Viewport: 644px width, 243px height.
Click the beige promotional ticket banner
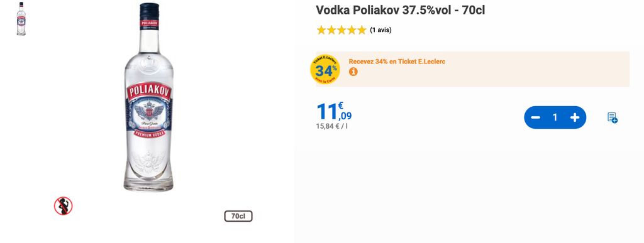coord(472,69)
